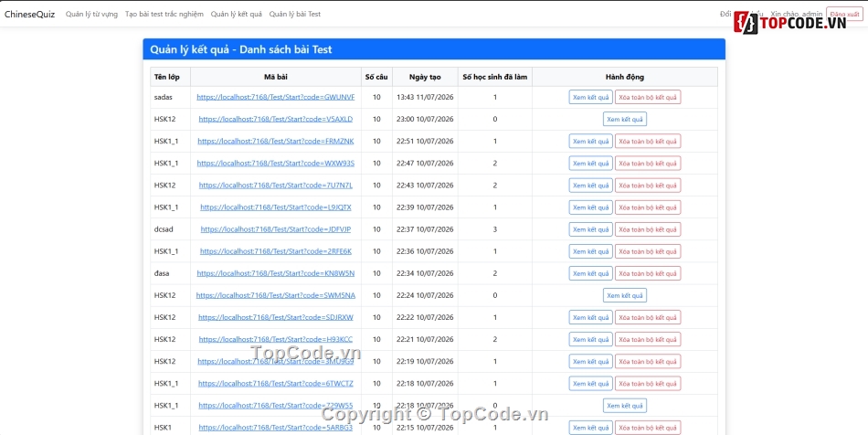Image resolution: width=868 pixels, height=435 pixels.
Task: View results for HSK1_1 test at 22:47
Action: click(590, 164)
